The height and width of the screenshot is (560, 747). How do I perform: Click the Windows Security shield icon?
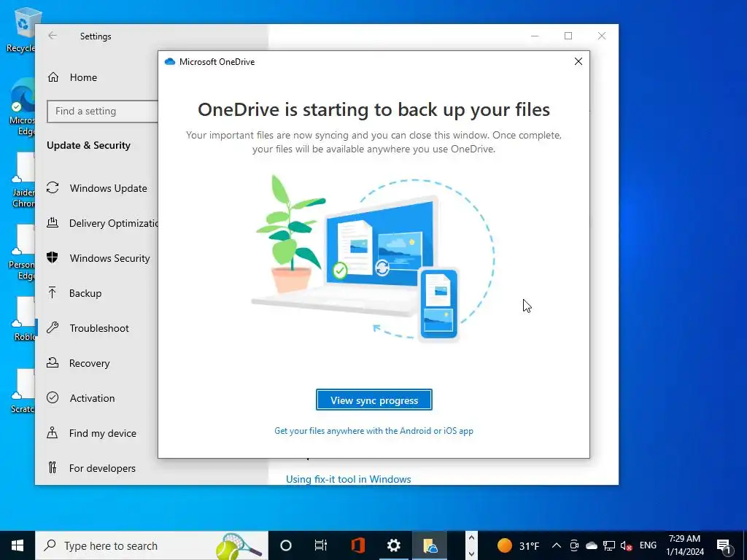[x=53, y=257]
